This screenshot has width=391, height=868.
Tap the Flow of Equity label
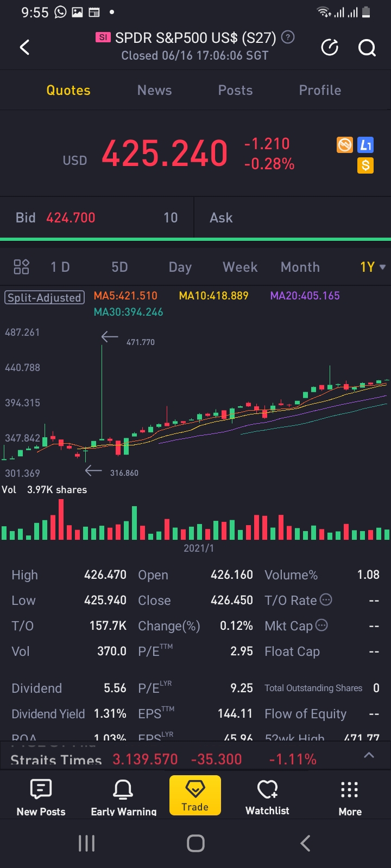(305, 714)
